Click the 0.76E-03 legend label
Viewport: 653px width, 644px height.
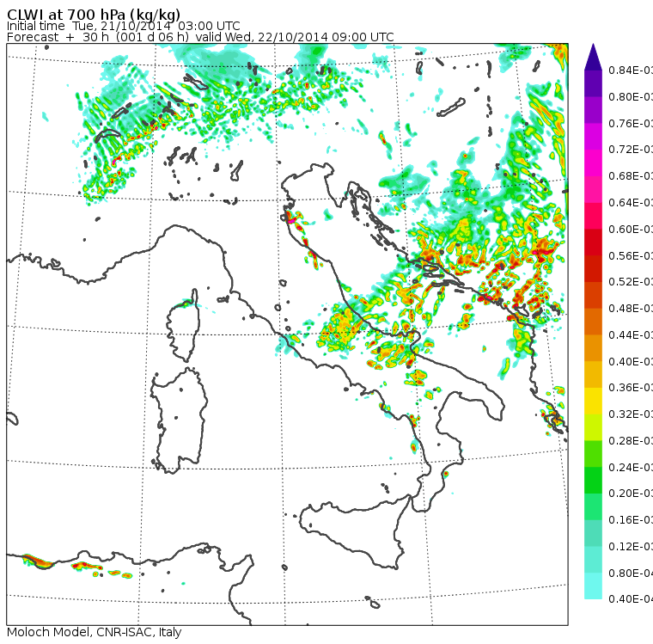[x=631, y=123]
